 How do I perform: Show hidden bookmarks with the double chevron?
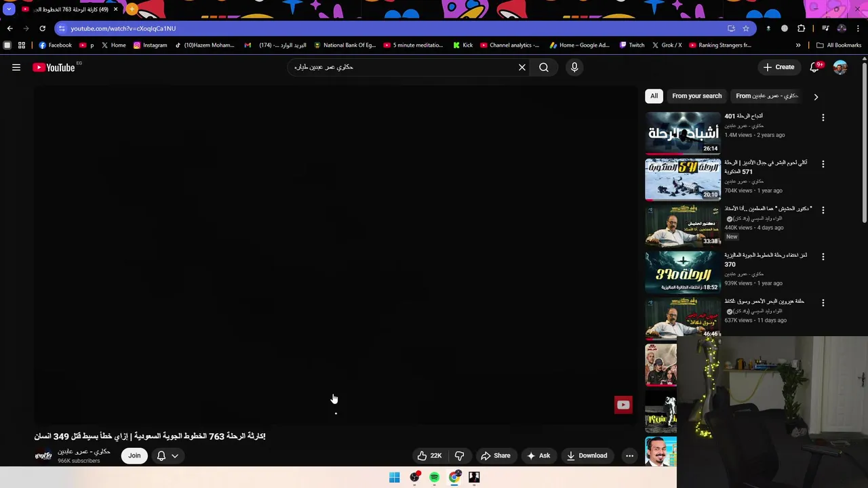click(798, 45)
